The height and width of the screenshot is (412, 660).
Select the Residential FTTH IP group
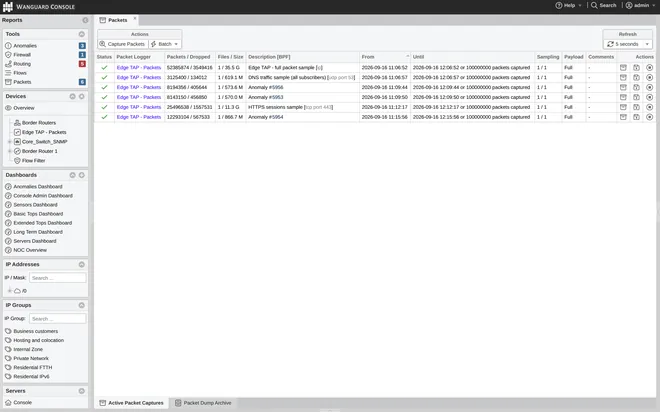pos(32,368)
